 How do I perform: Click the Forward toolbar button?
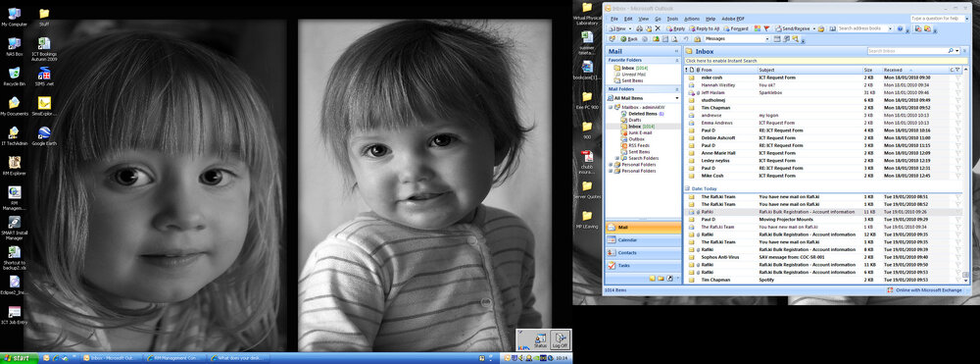[736, 28]
